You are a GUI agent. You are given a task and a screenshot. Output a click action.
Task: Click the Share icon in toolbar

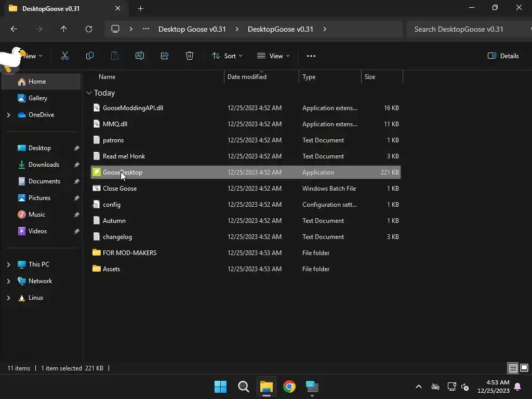tap(165, 56)
